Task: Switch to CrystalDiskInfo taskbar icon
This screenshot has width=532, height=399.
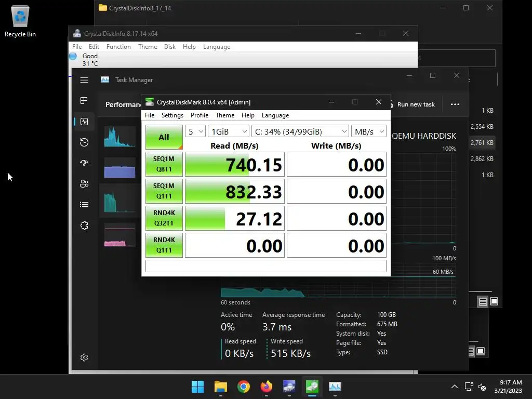Action: click(x=289, y=387)
